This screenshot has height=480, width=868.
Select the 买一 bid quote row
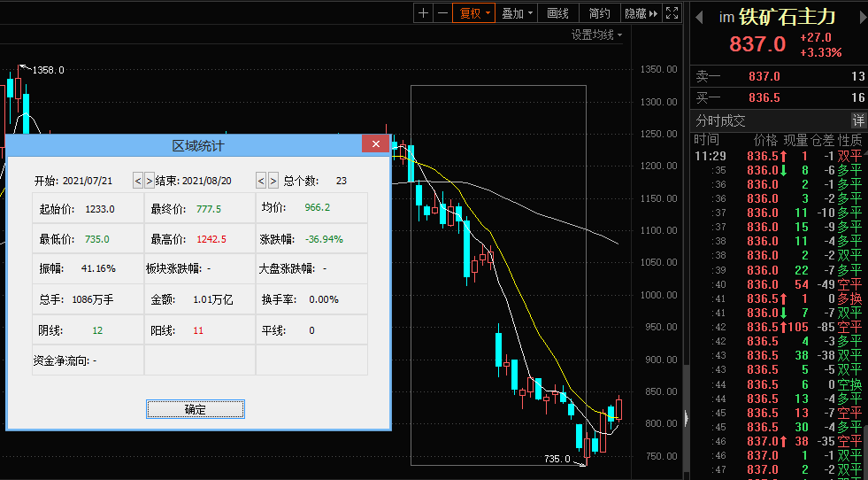(779, 97)
